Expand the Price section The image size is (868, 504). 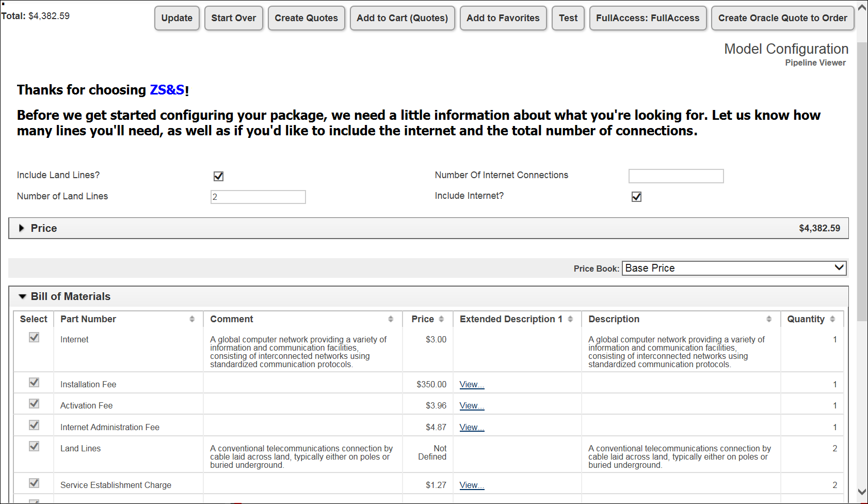[22, 228]
